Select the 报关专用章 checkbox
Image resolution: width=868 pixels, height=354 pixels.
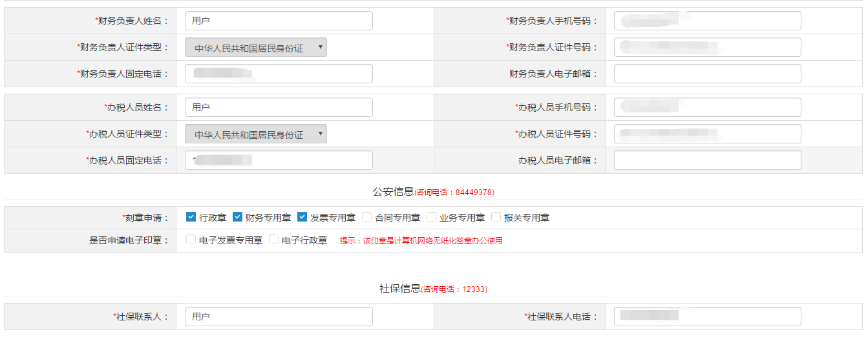coord(496,217)
